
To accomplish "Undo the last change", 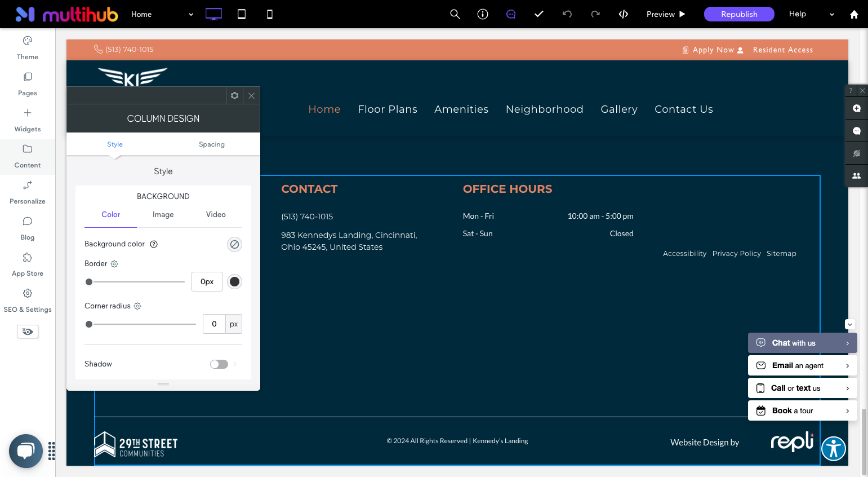I will 567,14.
